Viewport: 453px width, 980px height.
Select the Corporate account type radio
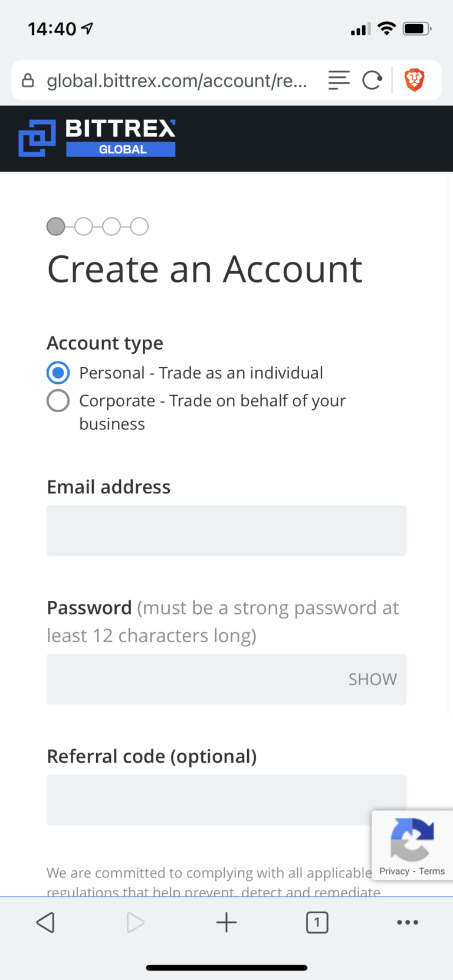(58, 401)
